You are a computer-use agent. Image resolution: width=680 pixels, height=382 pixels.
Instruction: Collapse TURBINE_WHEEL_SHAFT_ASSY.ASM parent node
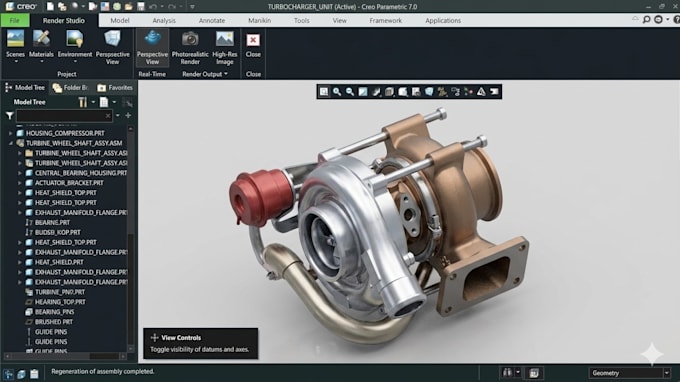point(10,143)
